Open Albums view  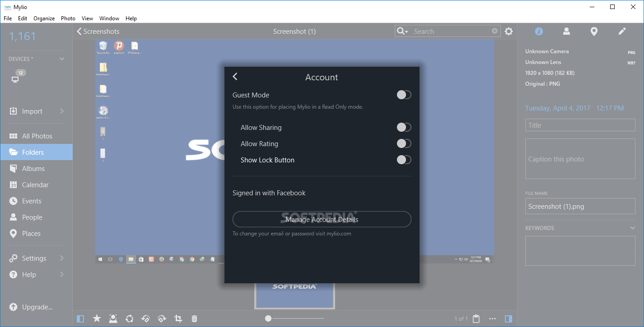pos(36,168)
